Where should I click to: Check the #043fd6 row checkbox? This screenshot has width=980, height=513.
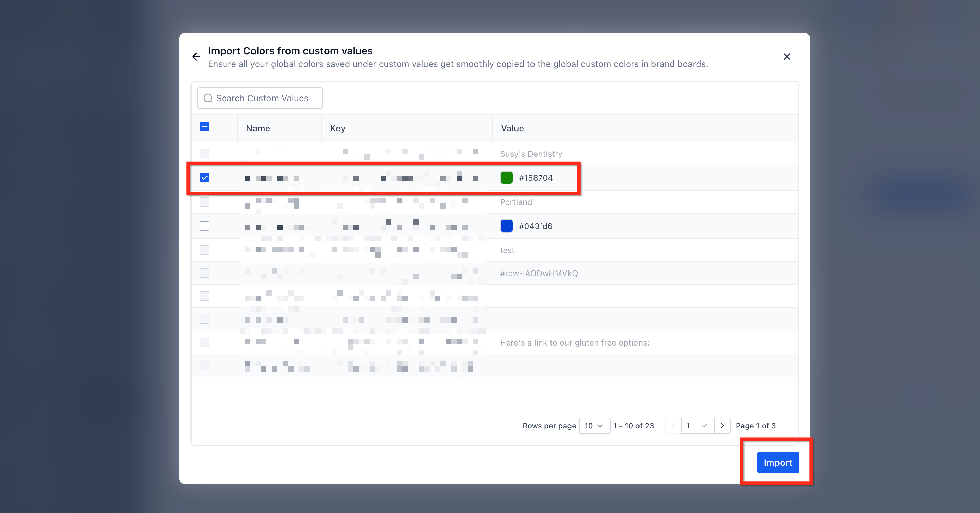click(x=204, y=226)
